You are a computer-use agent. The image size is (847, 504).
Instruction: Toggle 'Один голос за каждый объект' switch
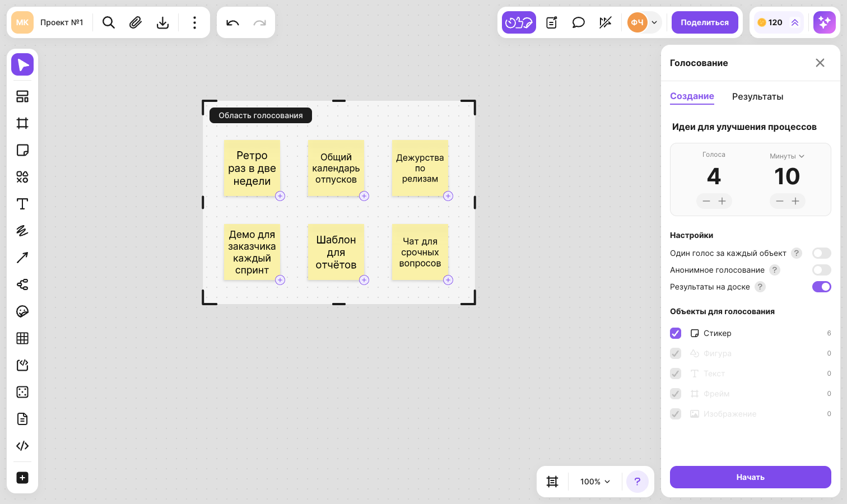pos(822,253)
